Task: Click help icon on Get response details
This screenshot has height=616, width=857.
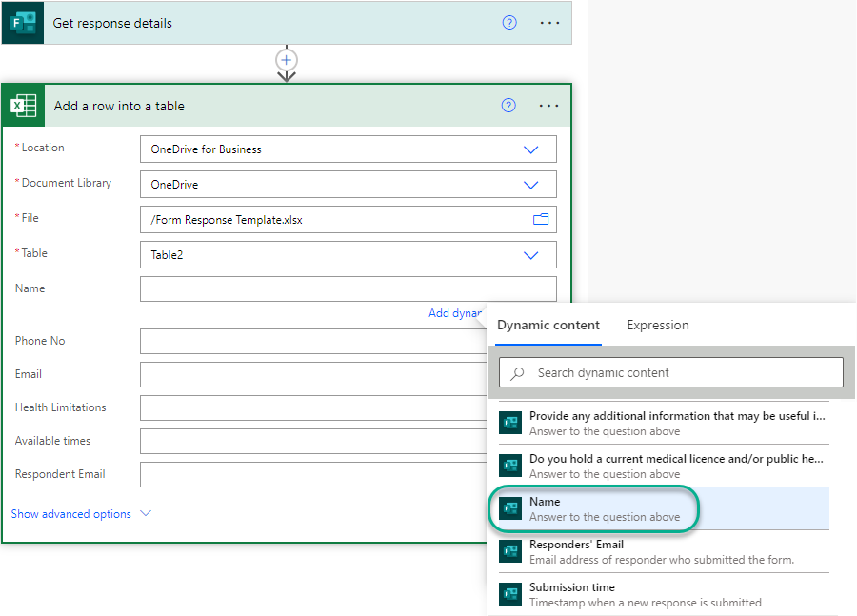Action: point(509,23)
